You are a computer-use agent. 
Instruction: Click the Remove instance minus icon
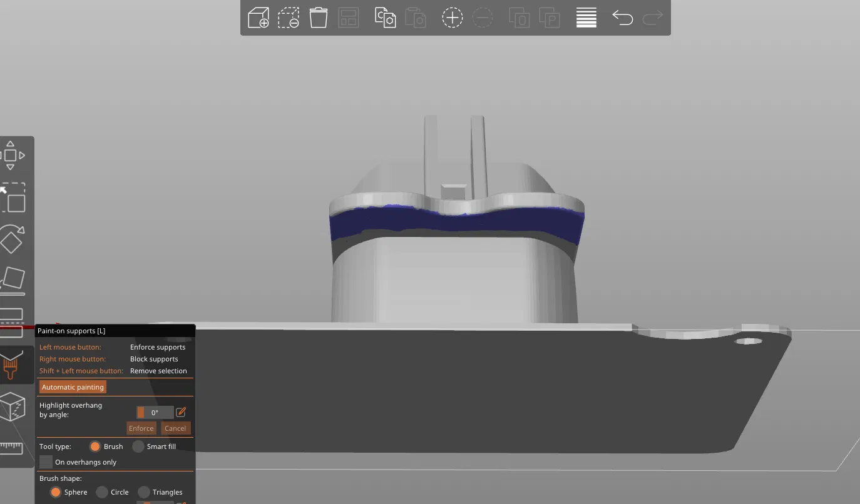(x=483, y=18)
